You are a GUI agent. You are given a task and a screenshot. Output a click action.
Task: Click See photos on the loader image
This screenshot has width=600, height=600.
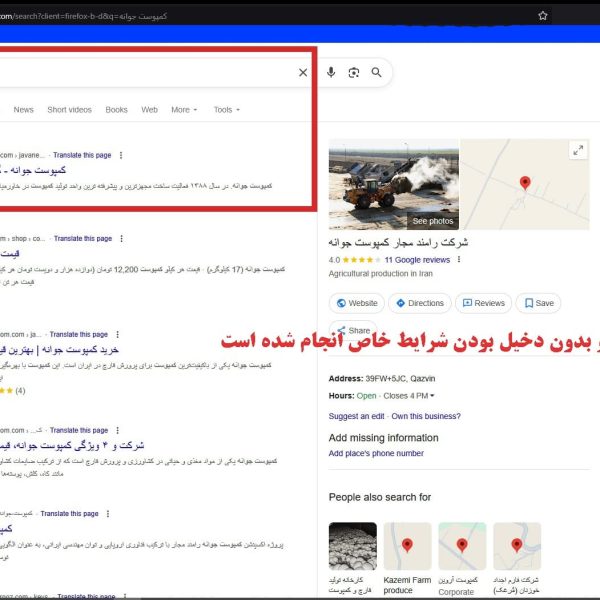432,221
